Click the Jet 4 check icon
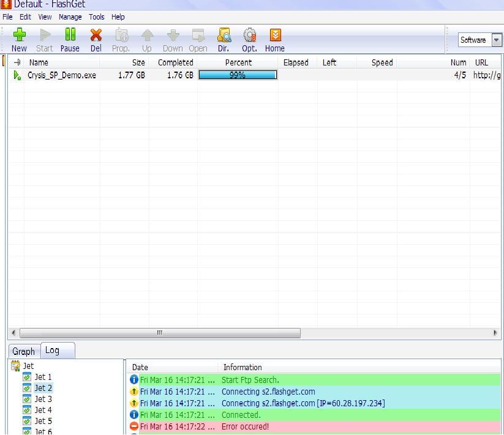The width and height of the screenshot is (504, 435). 27,410
